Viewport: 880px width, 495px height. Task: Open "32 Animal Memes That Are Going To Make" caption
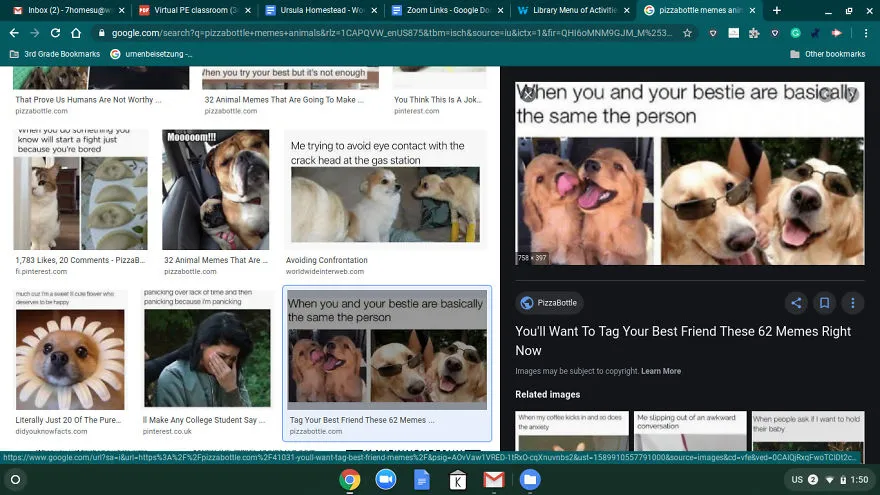pyautogui.click(x=284, y=100)
